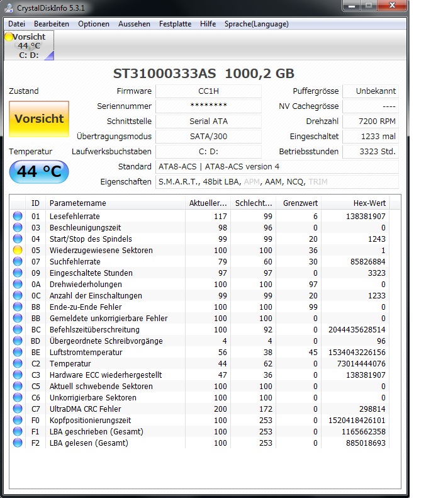Click the Laufwerksbuchstaben field showing C: D:

click(209, 152)
